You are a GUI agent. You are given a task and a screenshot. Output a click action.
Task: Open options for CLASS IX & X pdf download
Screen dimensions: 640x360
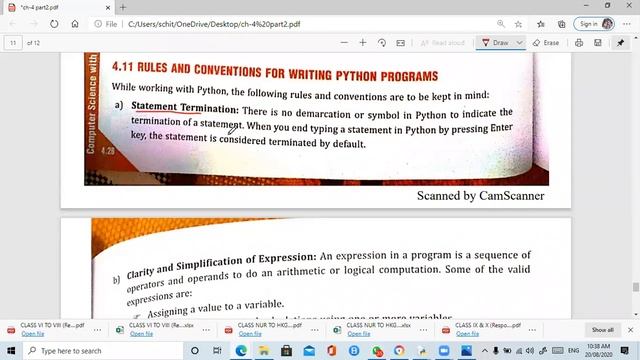click(532, 329)
